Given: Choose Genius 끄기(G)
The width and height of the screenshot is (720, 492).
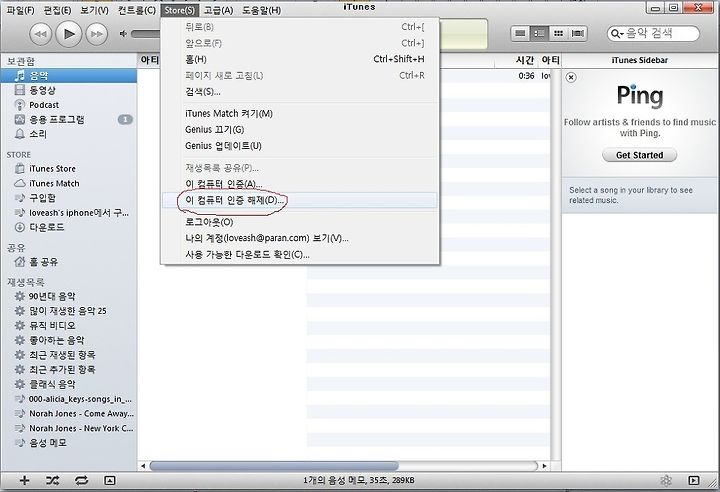Looking at the screenshot, I should click(x=300, y=130).
